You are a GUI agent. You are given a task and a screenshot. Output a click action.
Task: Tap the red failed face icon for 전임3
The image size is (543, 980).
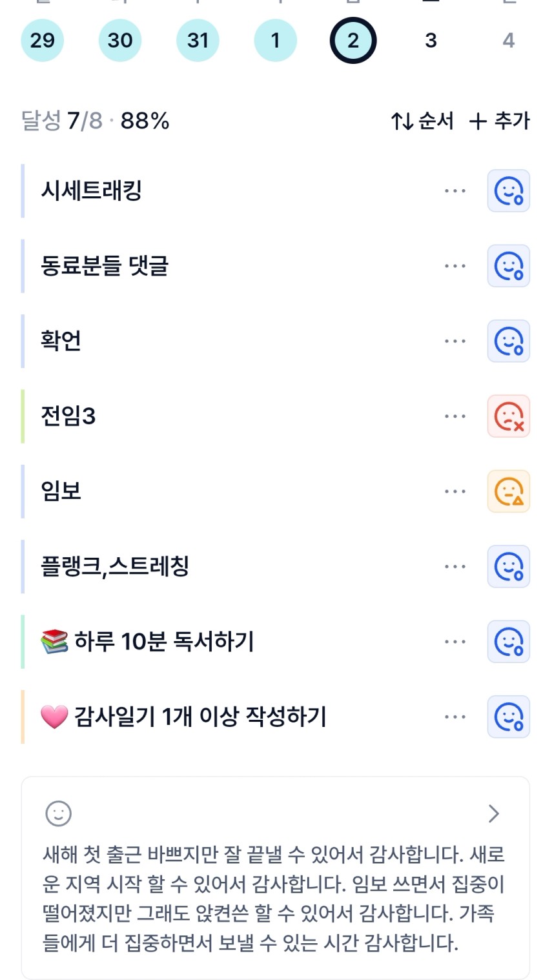pyautogui.click(x=508, y=416)
